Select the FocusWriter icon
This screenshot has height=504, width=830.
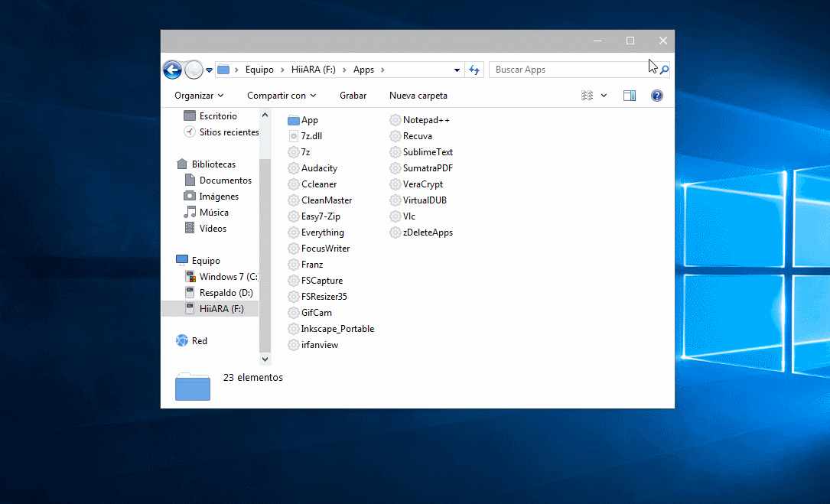294,249
